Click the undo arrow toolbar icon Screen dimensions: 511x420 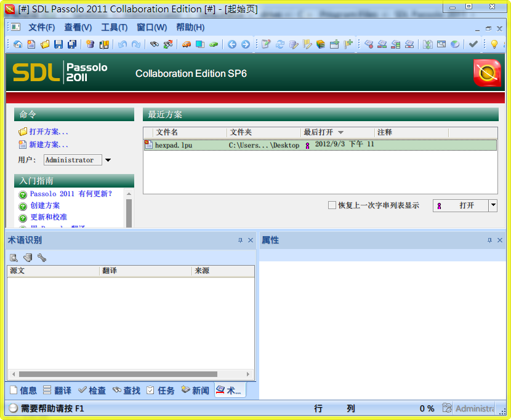pos(123,44)
